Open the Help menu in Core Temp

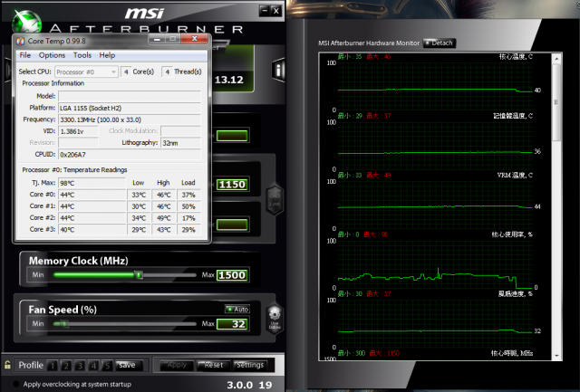107,55
